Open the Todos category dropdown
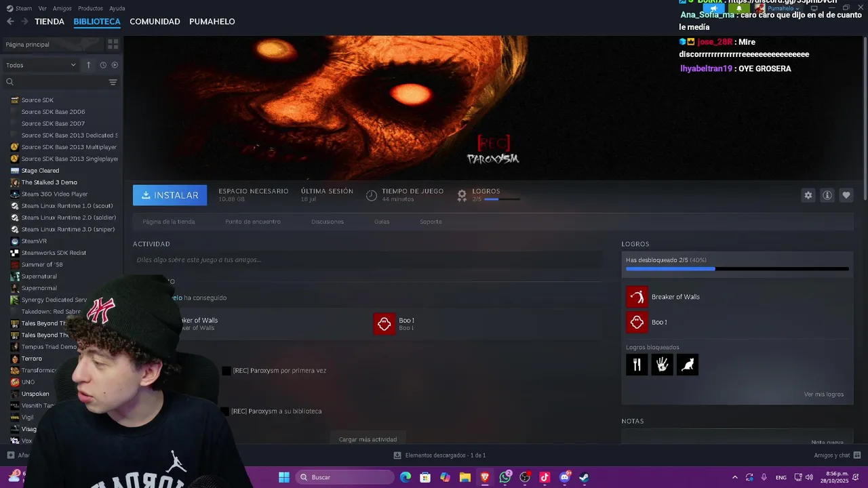Screen dimensions: 868x488 [x=41, y=65]
